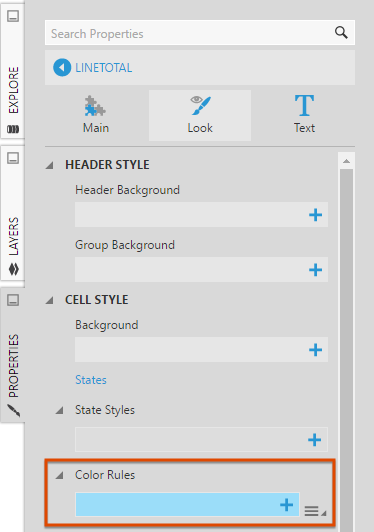Image resolution: width=374 pixels, height=532 pixels.
Task: Click the Color Rules label
Action: click(x=105, y=475)
